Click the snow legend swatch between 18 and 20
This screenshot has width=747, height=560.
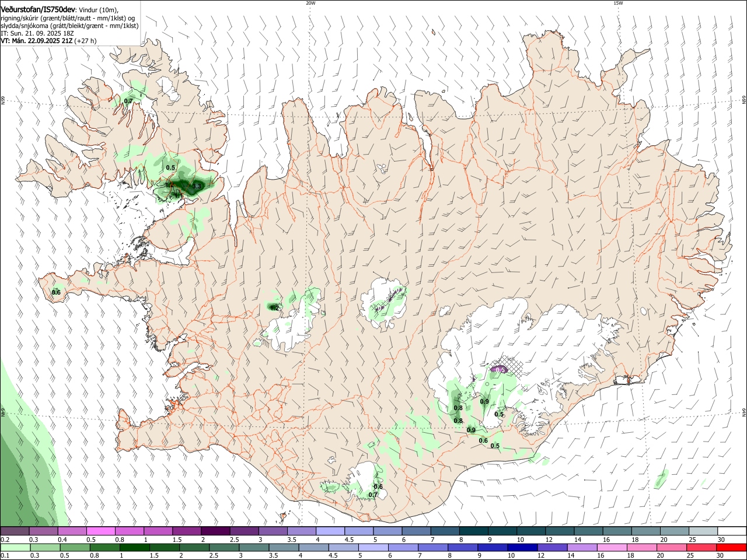click(x=645, y=531)
